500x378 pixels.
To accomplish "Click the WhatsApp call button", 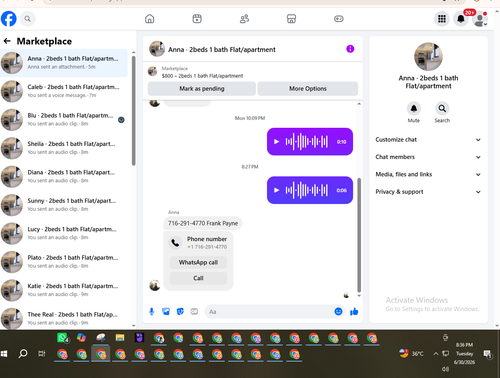I will pyautogui.click(x=198, y=262).
